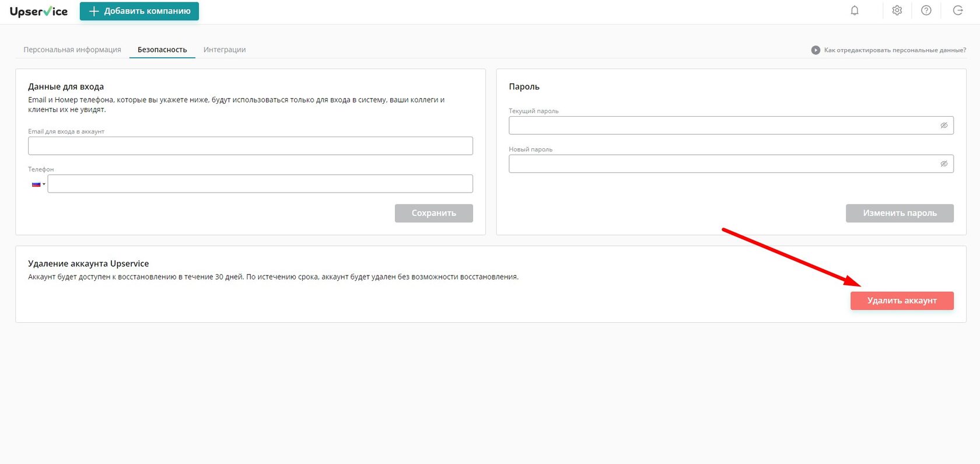Click the Удалить аккаунт button
The height and width of the screenshot is (464, 980).
click(x=902, y=301)
